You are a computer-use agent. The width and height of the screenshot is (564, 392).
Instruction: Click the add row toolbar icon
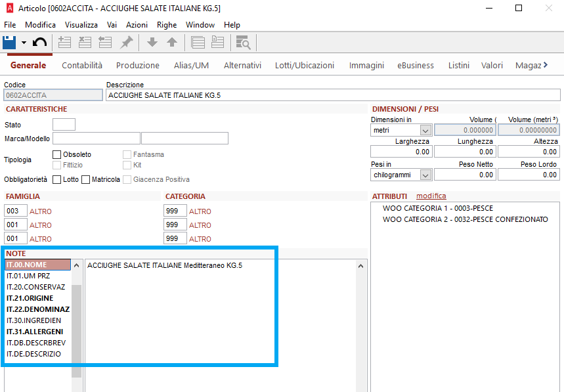click(64, 43)
